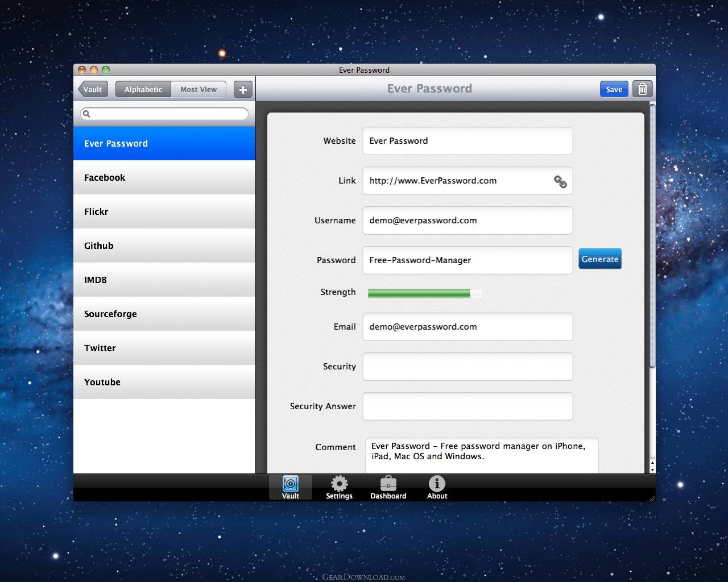Close the Ever Password window

tap(82, 70)
